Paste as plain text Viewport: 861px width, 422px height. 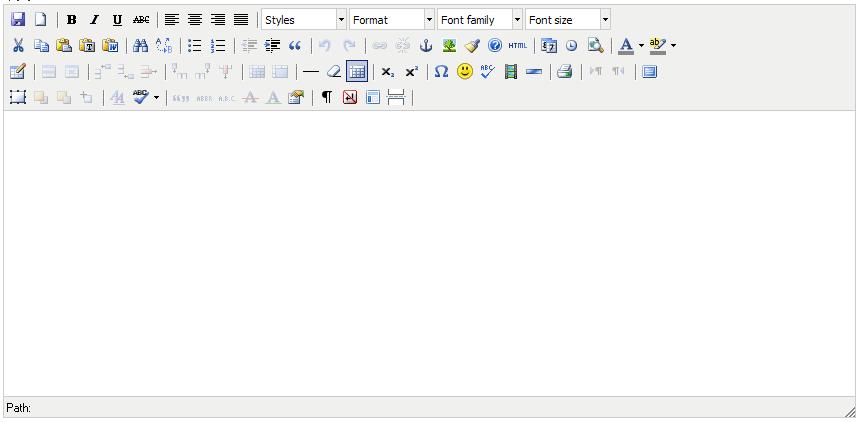pos(87,46)
